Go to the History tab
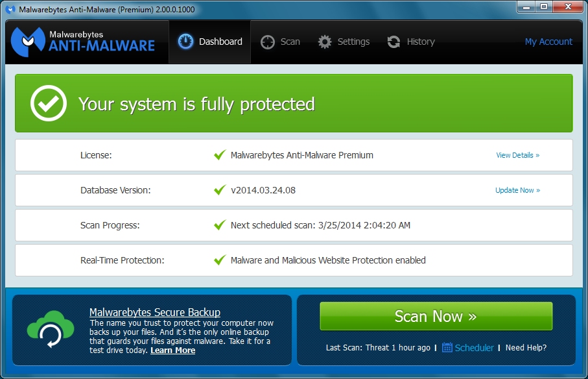Image resolution: width=588 pixels, height=379 pixels. click(x=411, y=42)
